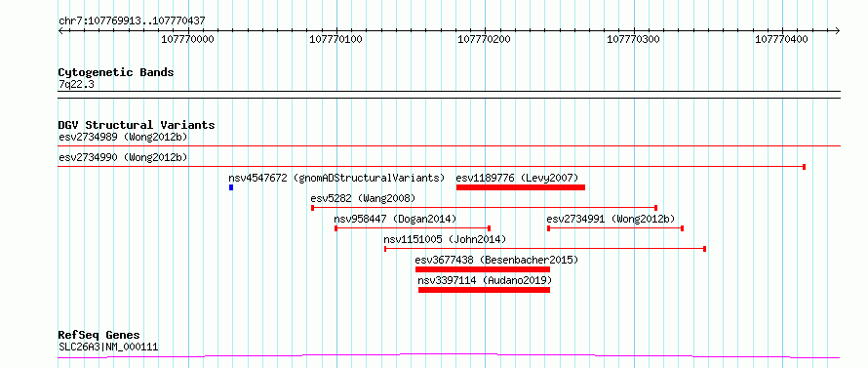868x368 pixels.
Task: Click the esv2734989 (Wong2012b) full-width line
Action: pyautogui.click(x=449, y=146)
